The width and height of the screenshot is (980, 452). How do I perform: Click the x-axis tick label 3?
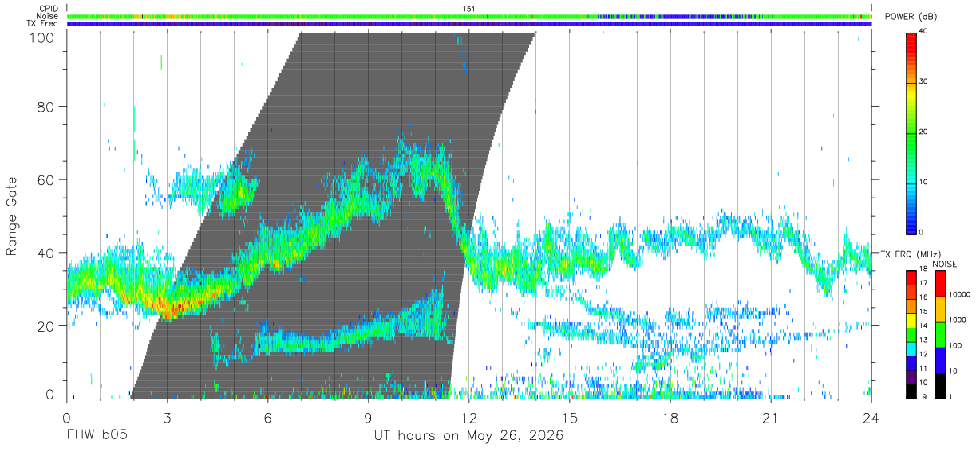coord(167,419)
